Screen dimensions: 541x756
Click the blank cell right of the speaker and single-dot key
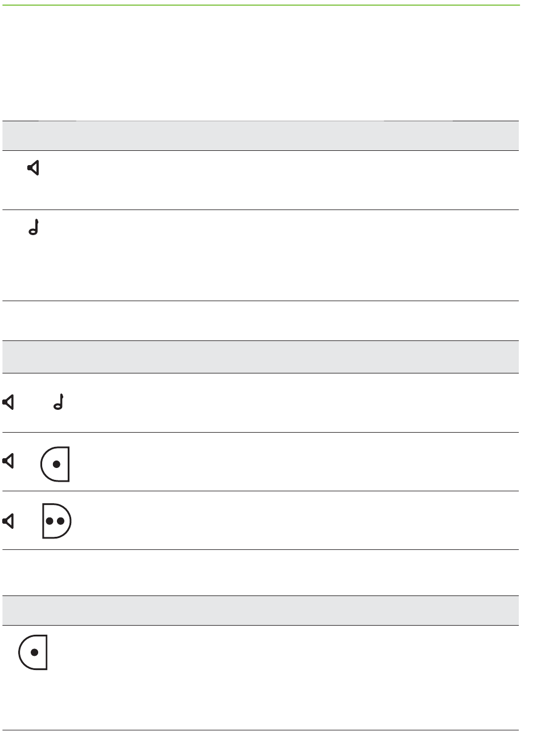[x=296, y=462]
